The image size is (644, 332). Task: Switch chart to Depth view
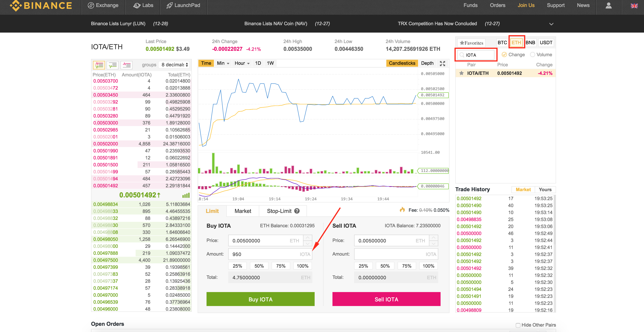tap(427, 63)
